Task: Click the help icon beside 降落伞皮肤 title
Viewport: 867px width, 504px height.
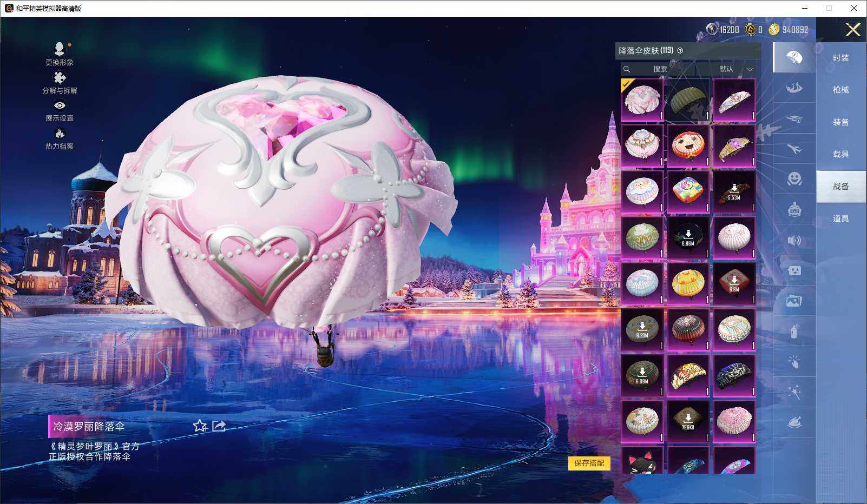Action: click(680, 51)
